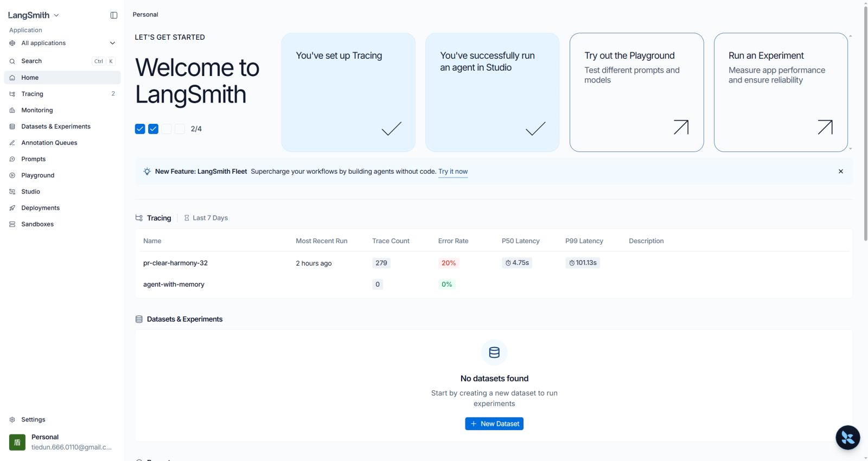Click the hourglass Last 7 Days icon
This screenshot has width=868, height=461.
187,218
